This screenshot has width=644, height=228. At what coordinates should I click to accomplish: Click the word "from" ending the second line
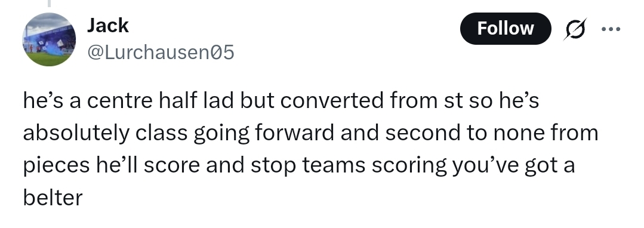[579, 133]
